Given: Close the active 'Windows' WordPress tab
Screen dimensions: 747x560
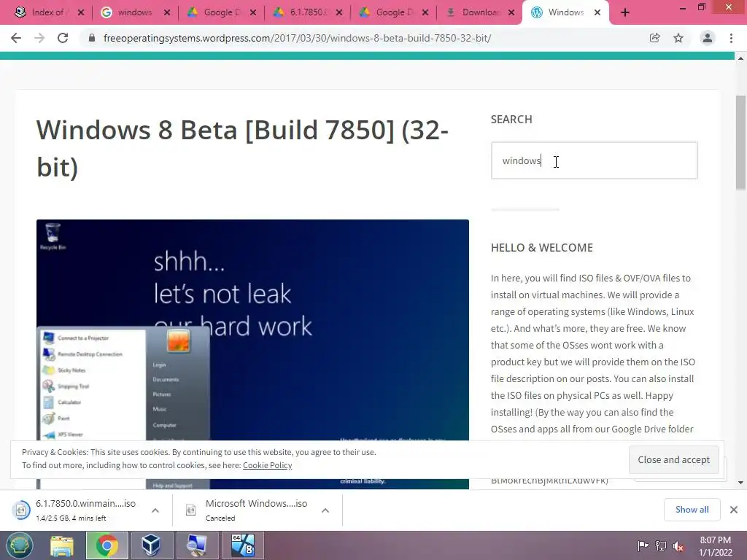Looking at the screenshot, I should (x=597, y=12).
